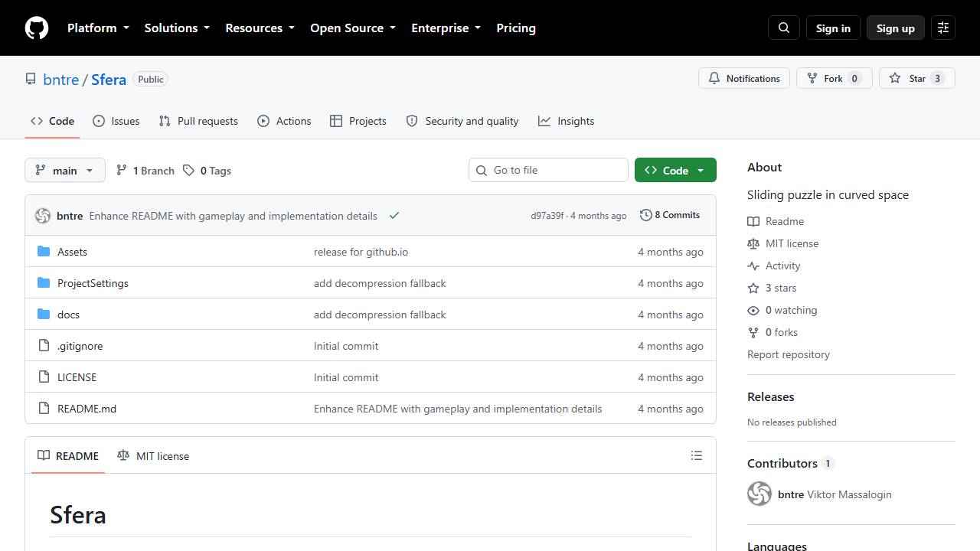Open the Platform menu
Screen dimensions: 980x551
pos(98,28)
